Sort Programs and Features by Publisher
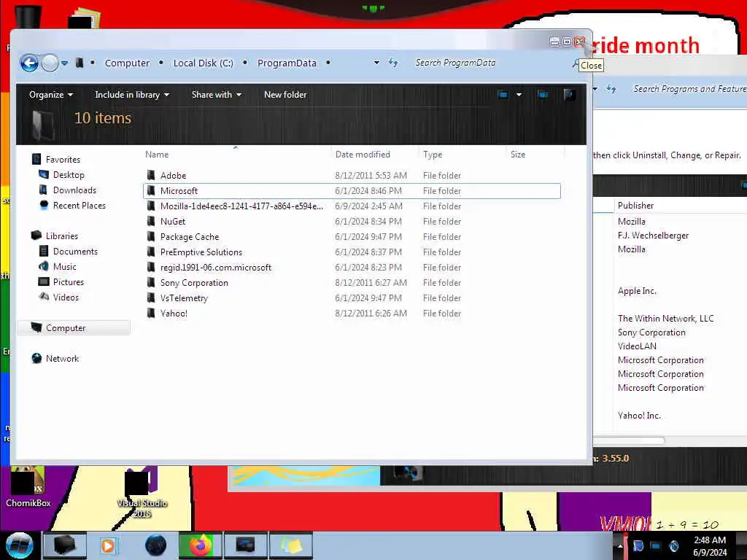Viewport: 747px width, 560px height. click(635, 205)
